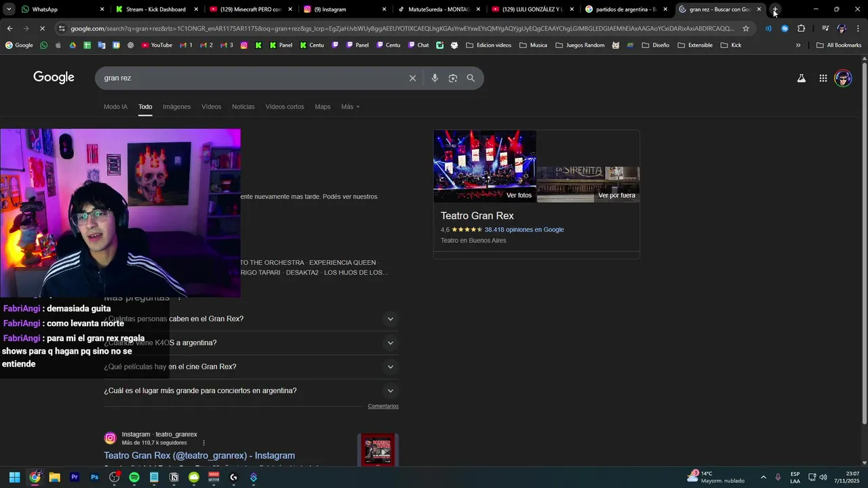Launch Photoshop from the taskbar

click(94, 477)
